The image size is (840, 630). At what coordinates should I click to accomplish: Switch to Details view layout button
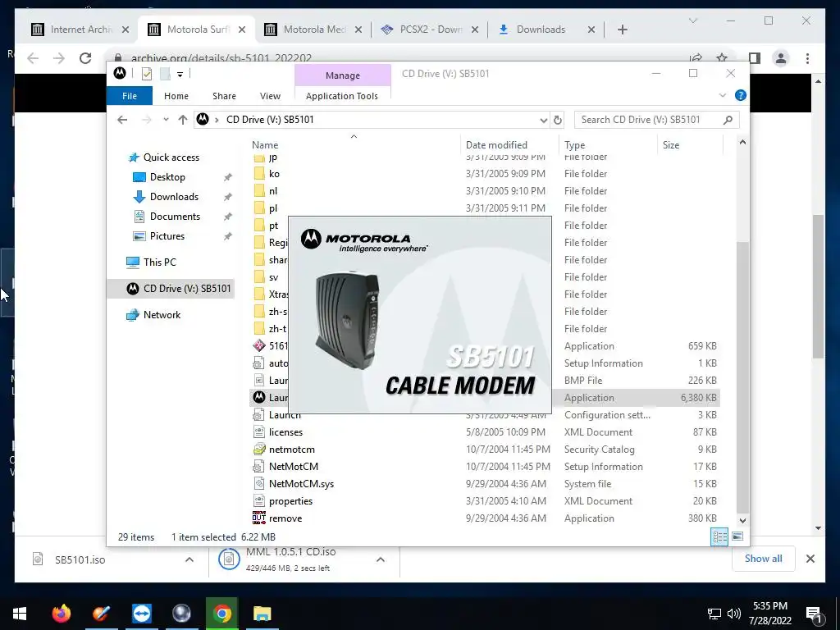719,536
